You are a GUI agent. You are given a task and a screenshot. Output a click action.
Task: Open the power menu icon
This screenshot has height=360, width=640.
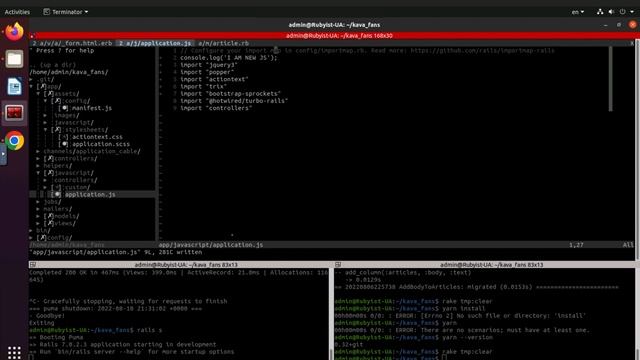click(622, 12)
